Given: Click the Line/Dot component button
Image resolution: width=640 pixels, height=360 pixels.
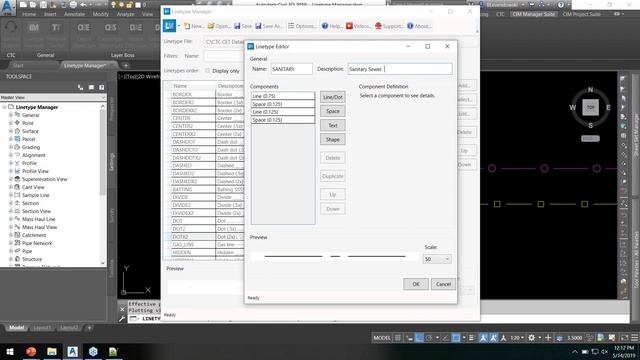Looking at the screenshot, I should tap(333, 97).
